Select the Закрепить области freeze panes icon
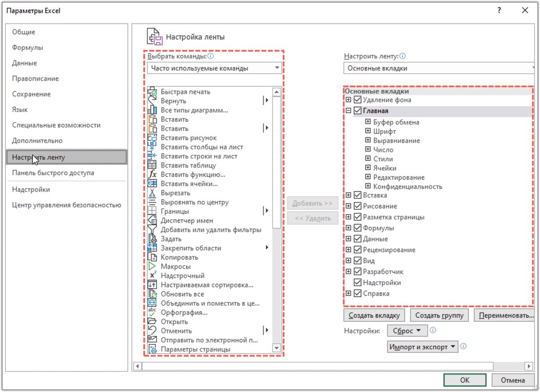Screen dimensions: 540x392 tap(152, 248)
